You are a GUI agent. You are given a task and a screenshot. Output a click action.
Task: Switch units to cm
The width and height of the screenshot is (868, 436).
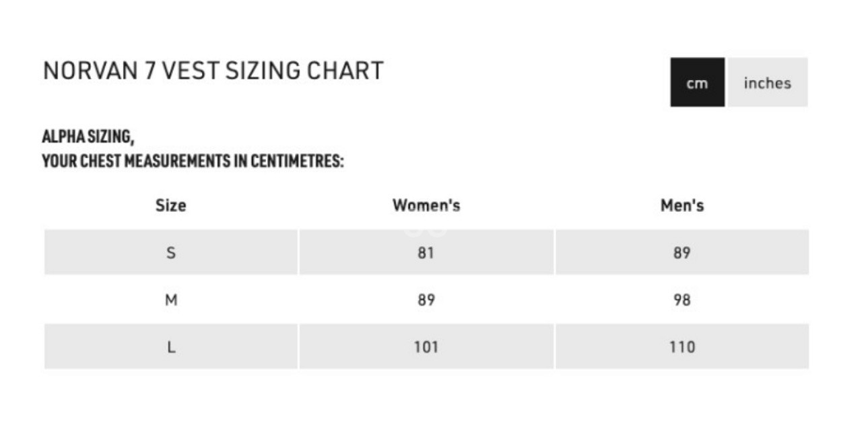697,82
